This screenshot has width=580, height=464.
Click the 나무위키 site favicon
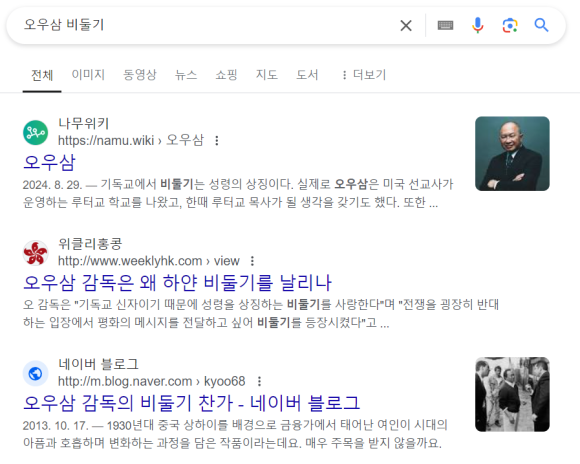[x=36, y=132]
